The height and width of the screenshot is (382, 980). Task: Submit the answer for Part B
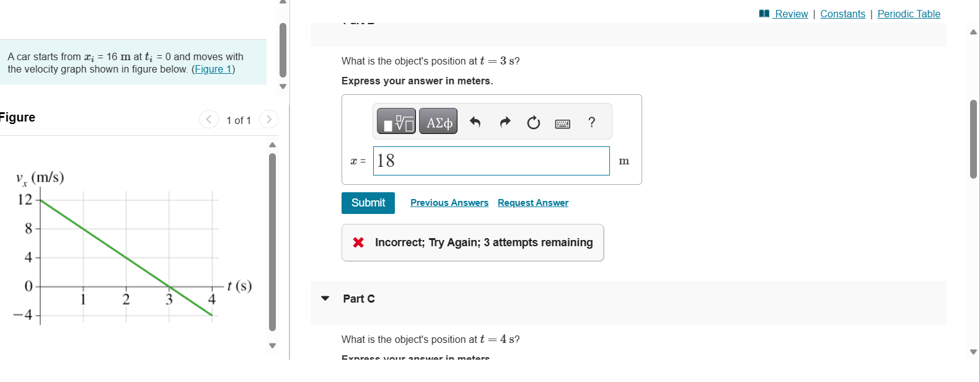(368, 203)
